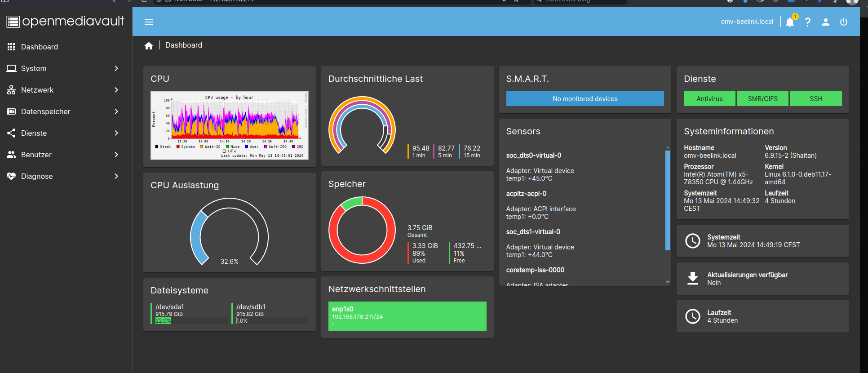Open Dashboard in the sidebar
The width and height of the screenshot is (868, 373).
tap(66, 47)
